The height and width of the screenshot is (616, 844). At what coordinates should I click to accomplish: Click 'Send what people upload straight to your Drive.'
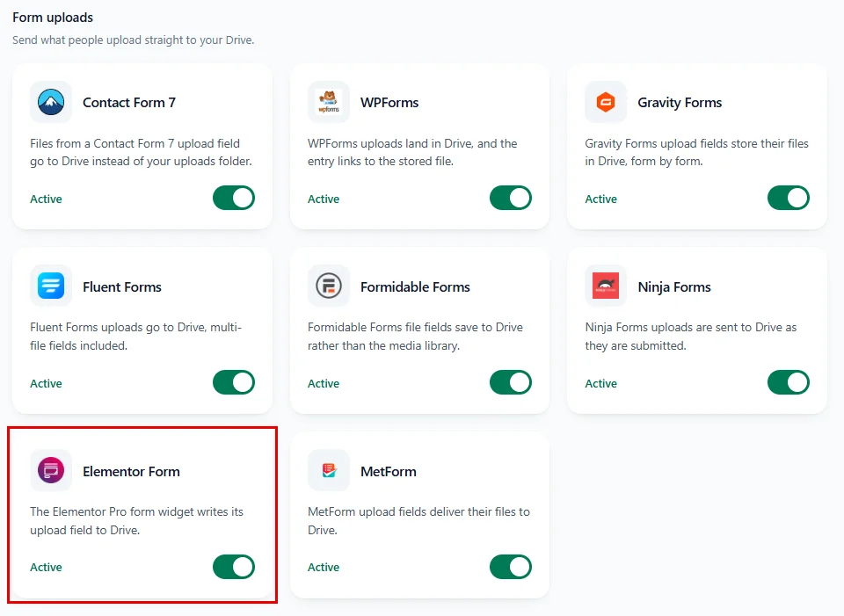133,40
